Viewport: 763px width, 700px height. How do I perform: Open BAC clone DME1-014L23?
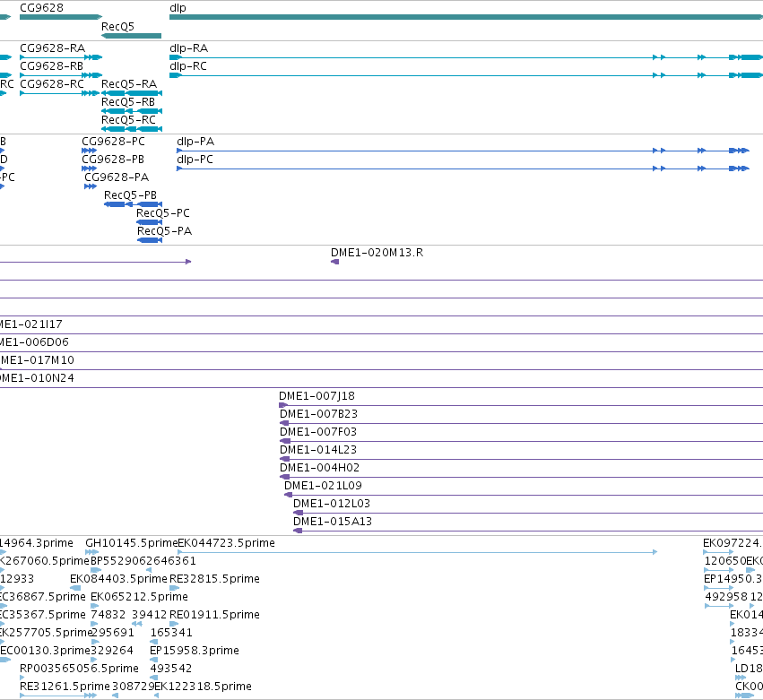tap(521, 459)
